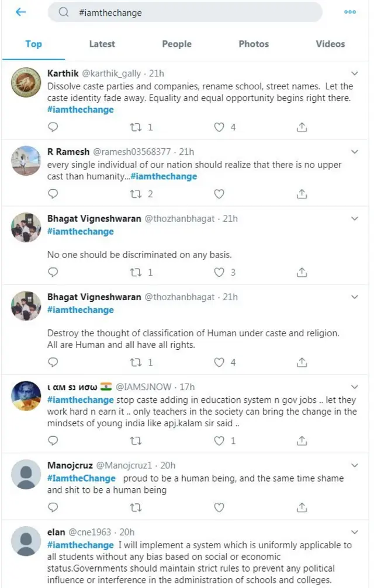
Task: Like IAMSJNOW's tweet
Action: point(219,441)
